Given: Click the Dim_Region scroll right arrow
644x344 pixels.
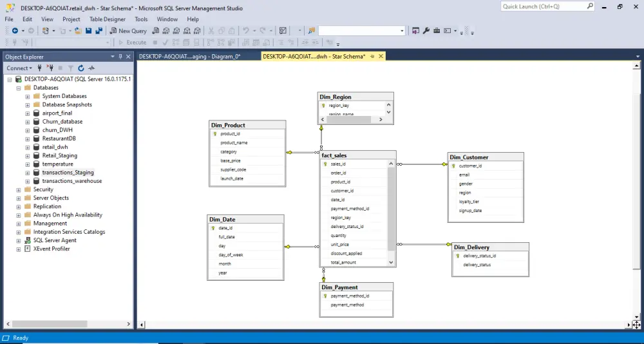Looking at the screenshot, I should point(381,119).
